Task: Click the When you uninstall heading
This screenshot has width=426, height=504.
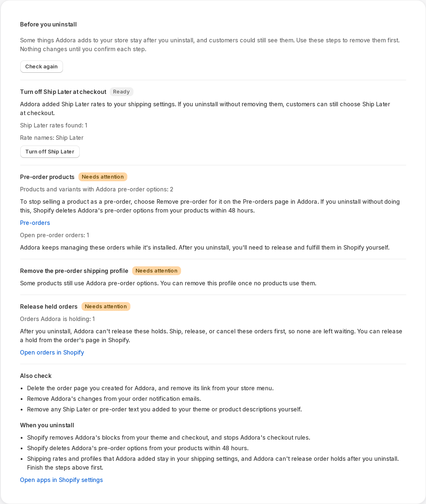Action: point(47,425)
